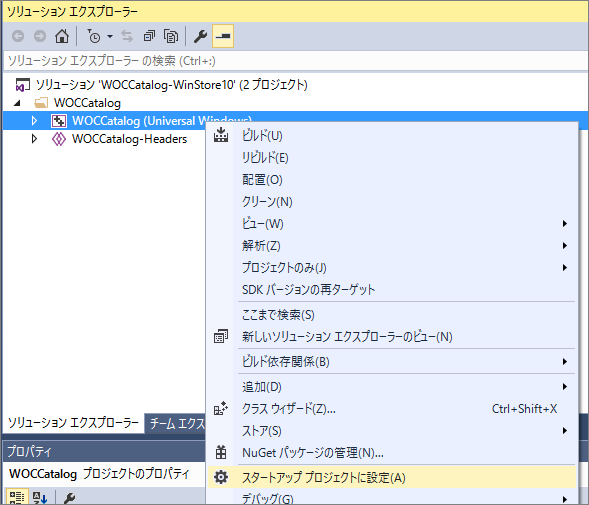Choose クリーン(N) in the context menu
Screen dimensions: 589x505
coord(391,201)
